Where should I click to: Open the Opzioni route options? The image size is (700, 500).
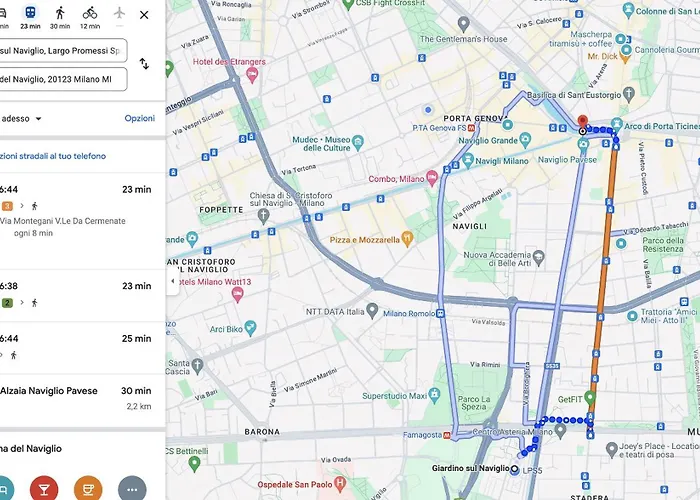coord(139,118)
